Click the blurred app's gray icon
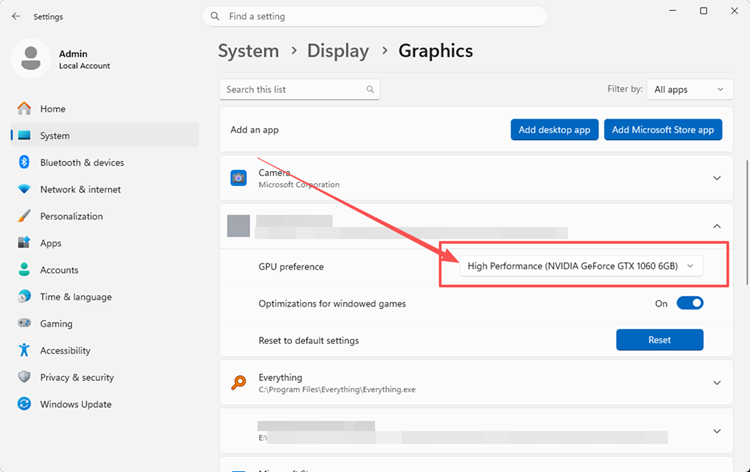The image size is (750, 472). (238, 226)
